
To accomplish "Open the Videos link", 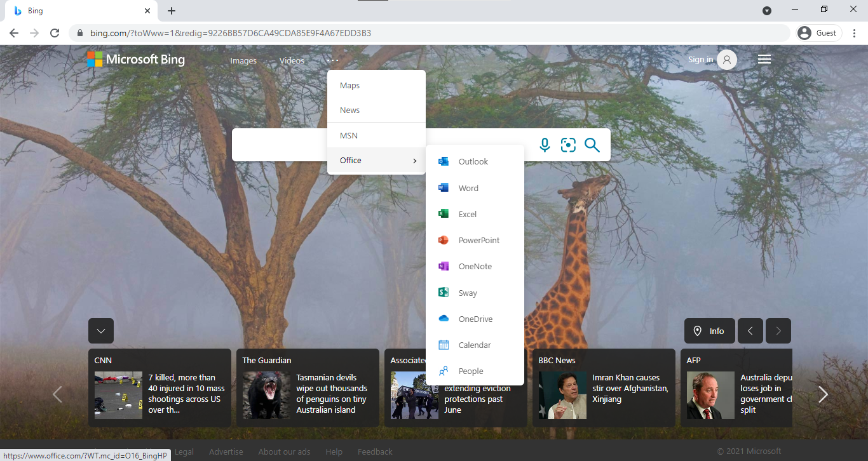I will [292, 61].
